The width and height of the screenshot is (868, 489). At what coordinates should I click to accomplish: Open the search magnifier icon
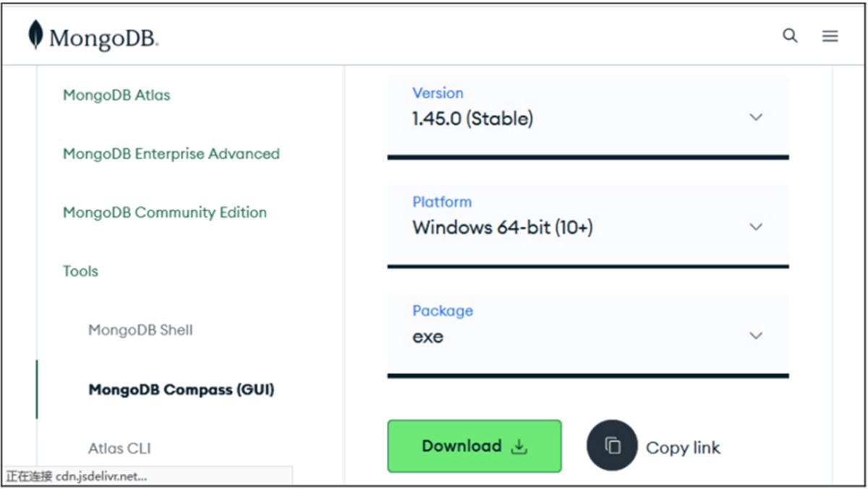pos(790,35)
